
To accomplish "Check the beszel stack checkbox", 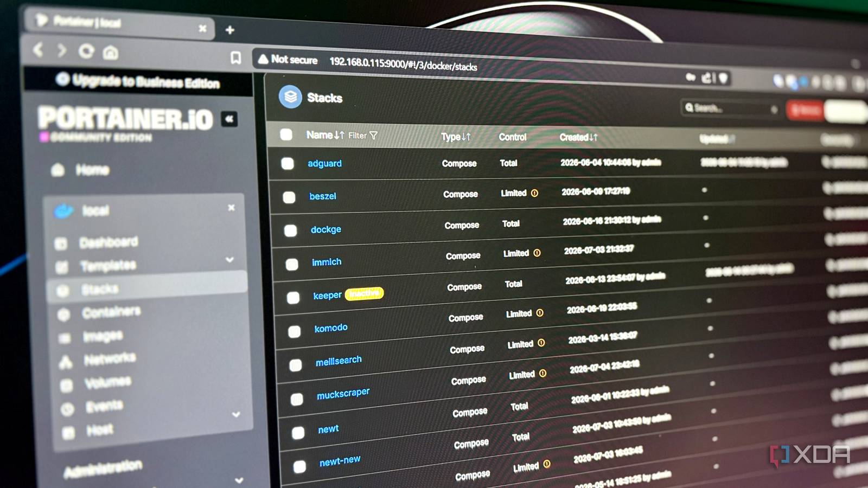I will [289, 197].
